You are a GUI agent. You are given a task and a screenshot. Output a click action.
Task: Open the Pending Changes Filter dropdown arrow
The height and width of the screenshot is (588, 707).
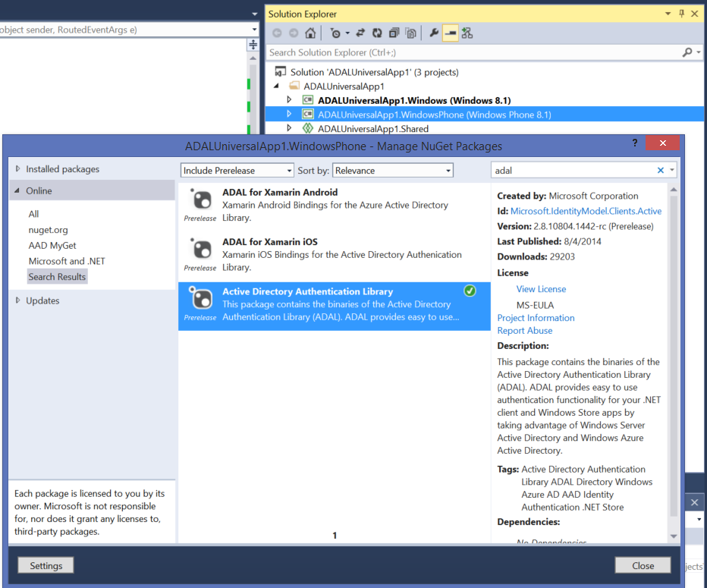[347, 33]
